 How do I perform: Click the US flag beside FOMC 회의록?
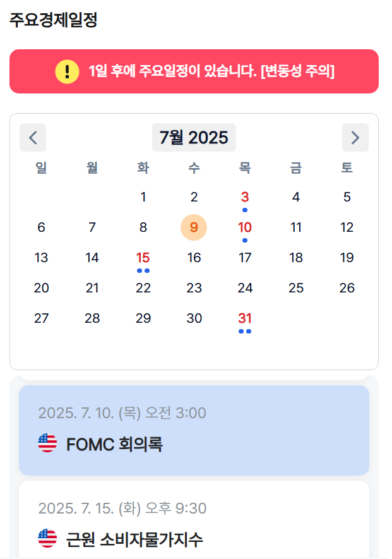47,443
